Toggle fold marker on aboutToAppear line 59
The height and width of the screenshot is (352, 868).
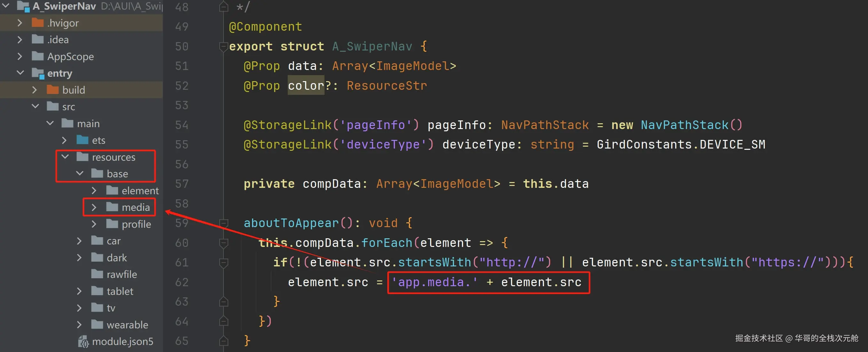[x=223, y=223]
